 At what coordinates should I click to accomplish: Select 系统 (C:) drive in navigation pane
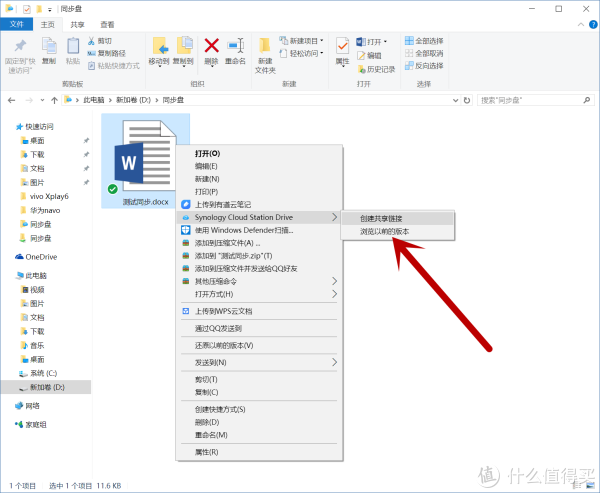[39, 373]
